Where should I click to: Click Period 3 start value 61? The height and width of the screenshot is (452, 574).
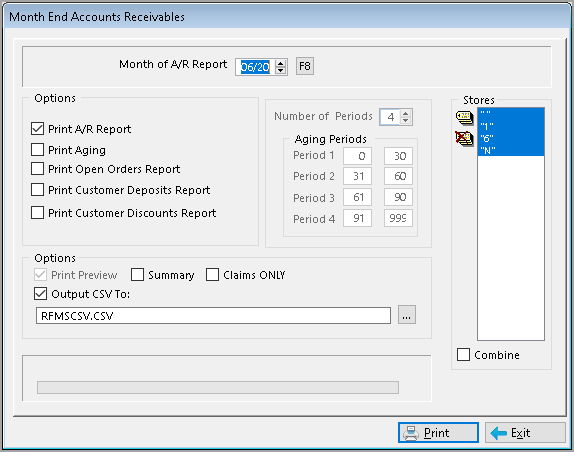(357, 197)
